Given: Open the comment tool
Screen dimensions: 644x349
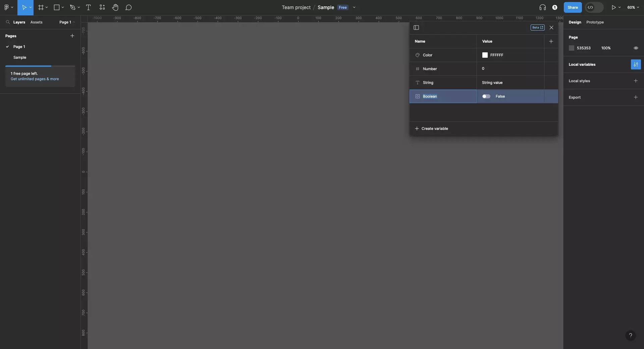Looking at the screenshot, I should [x=129, y=7].
